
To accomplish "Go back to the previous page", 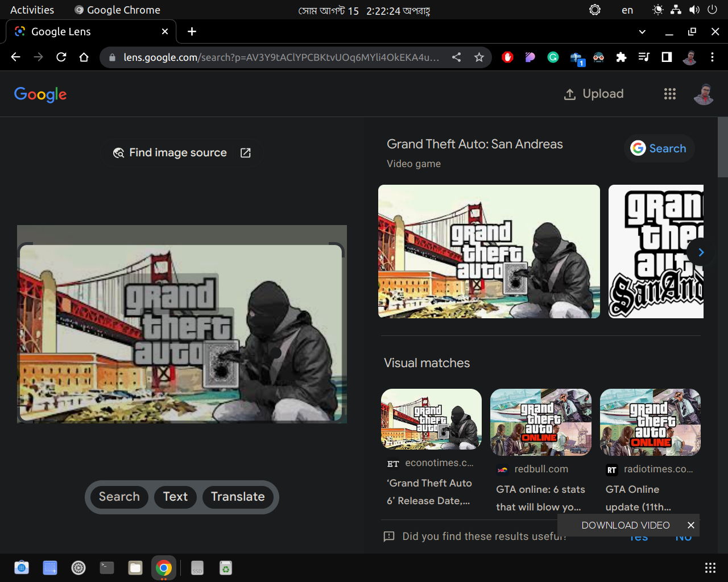I will click(16, 57).
